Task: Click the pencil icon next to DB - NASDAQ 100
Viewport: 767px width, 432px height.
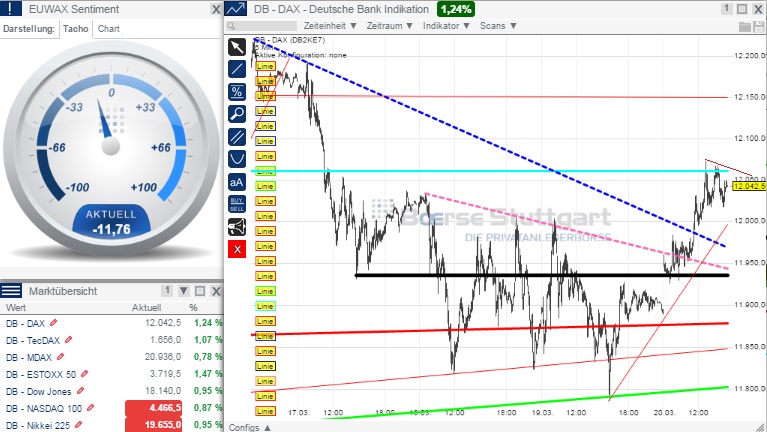Action: pos(90,408)
